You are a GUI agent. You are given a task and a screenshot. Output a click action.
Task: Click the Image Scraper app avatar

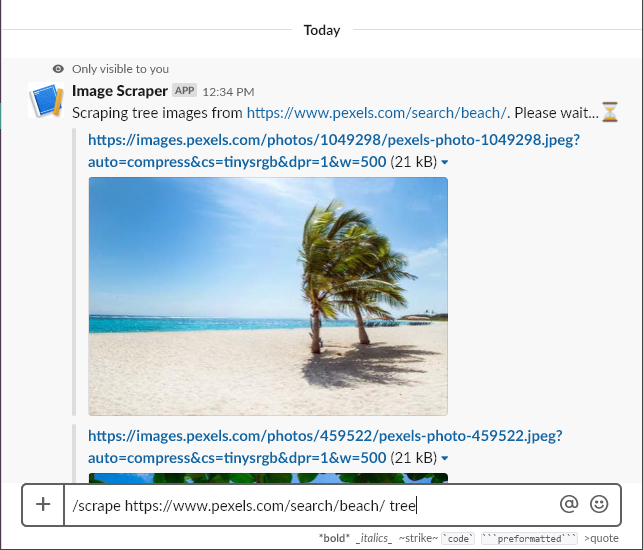pyautogui.click(x=46, y=100)
